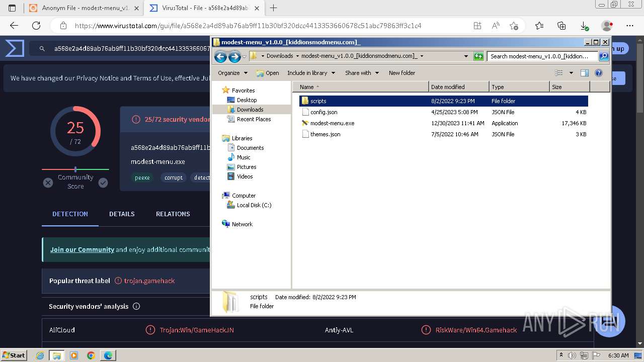
Task: Open Edge downloads icon
Action: 584,26
